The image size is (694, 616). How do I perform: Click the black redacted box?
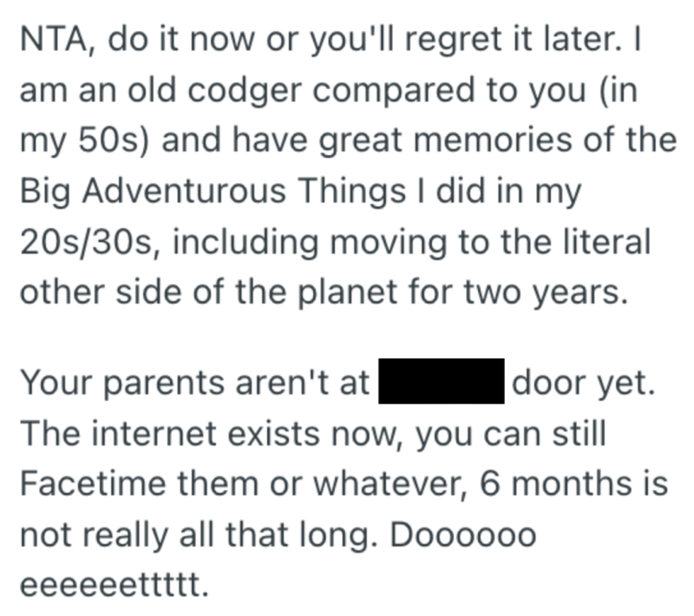click(442, 383)
